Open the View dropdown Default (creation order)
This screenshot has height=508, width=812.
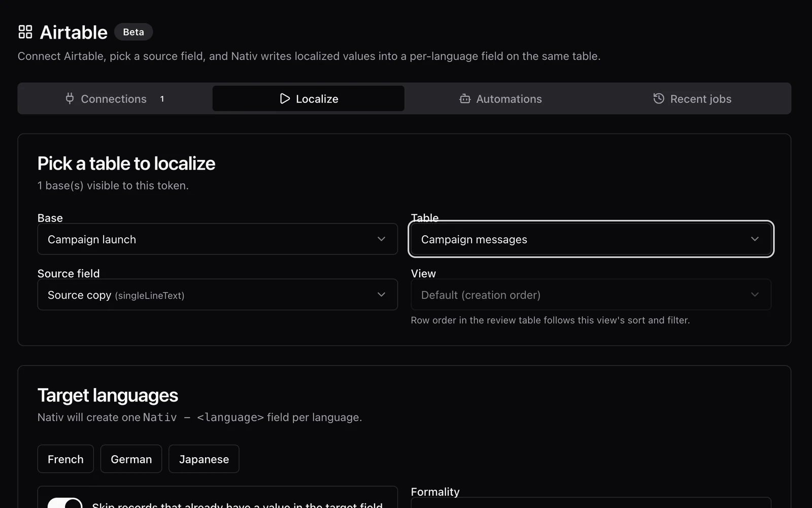pyautogui.click(x=591, y=295)
